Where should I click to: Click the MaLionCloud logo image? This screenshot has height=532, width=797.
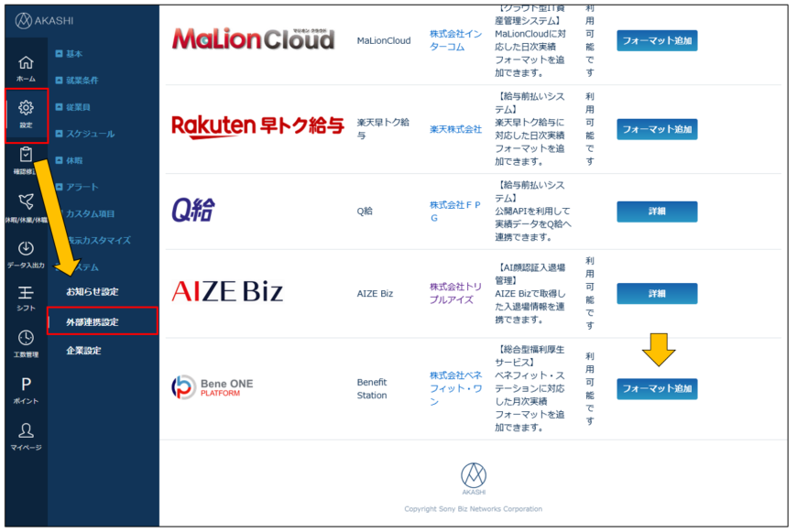pos(253,38)
